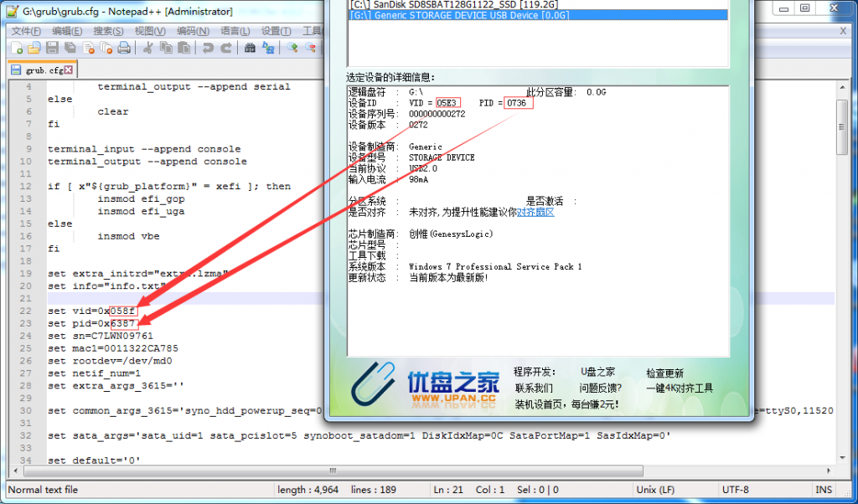The height and width of the screenshot is (504, 858).
Task: Click the horizontal scrollbar right arrow
Action: [829, 471]
